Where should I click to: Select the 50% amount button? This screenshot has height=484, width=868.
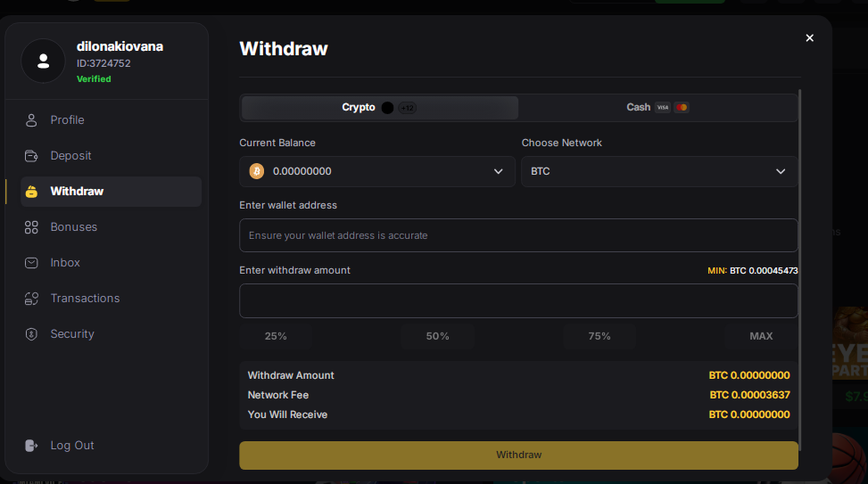click(437, 336)
